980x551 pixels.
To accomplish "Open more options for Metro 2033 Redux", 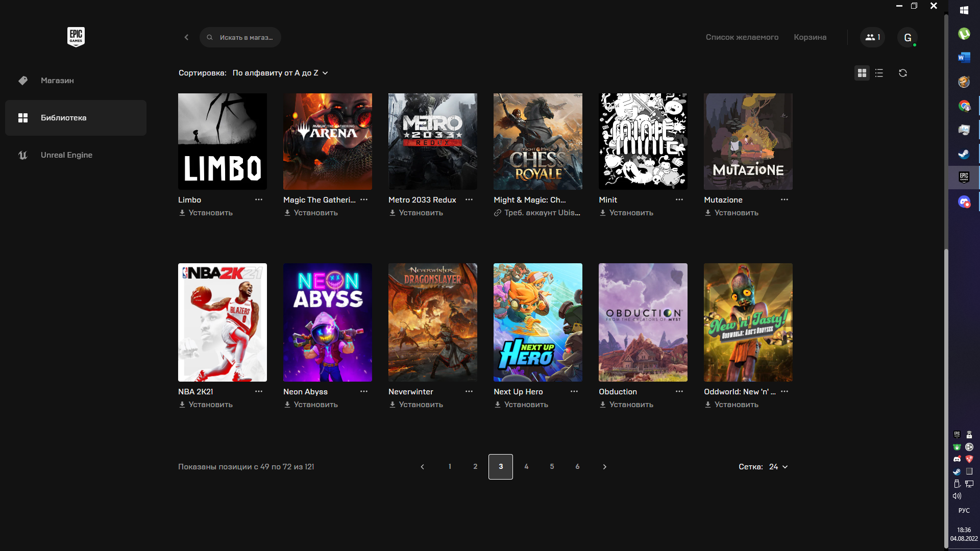I will coord(469,199).
